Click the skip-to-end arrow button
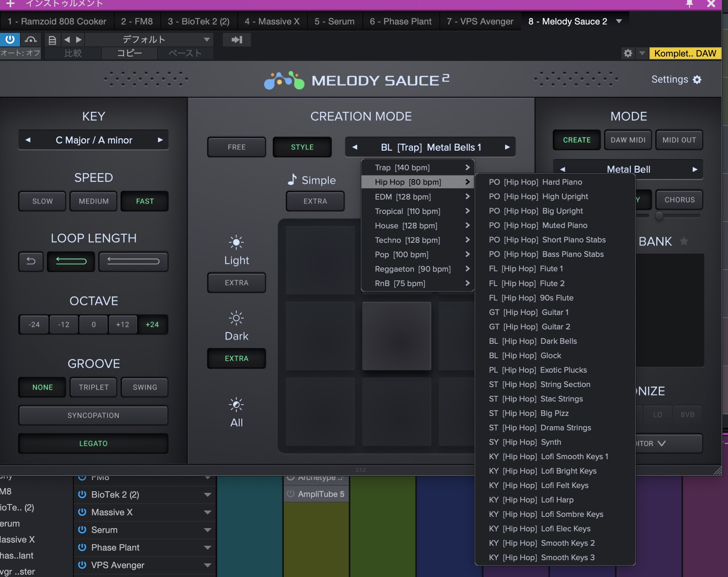 pos(237,40)
